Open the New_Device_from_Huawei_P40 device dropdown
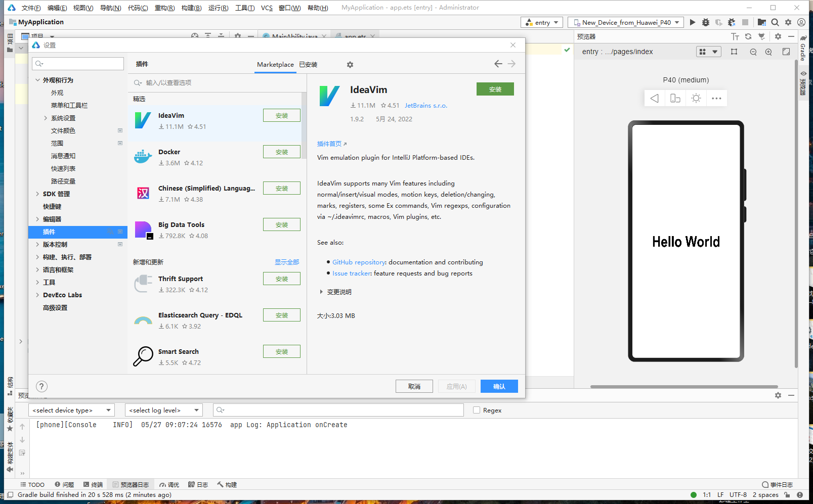The width and height of the screenshot is (813, 504). (x=626, y=22)
